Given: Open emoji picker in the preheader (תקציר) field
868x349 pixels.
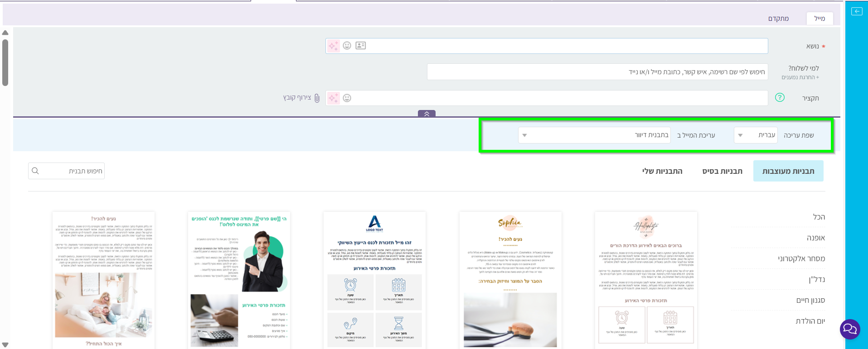Looking at the screenshot, I should 347,98.
